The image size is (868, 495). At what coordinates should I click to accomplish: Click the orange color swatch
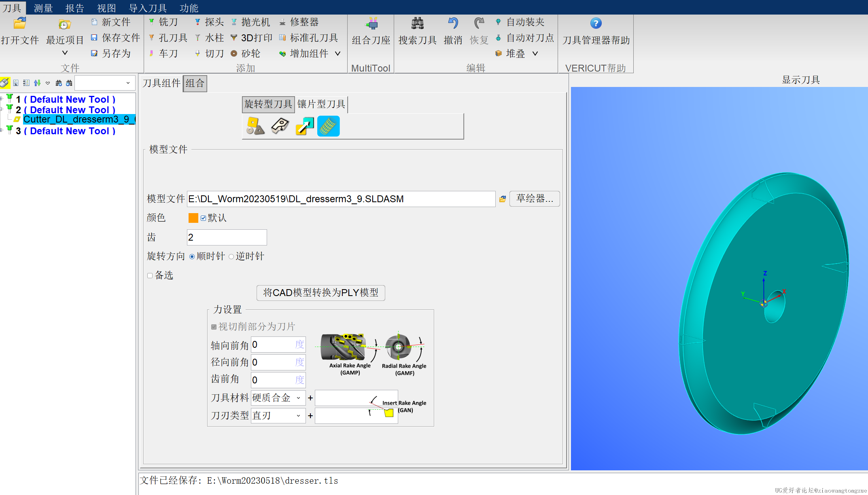click(193, 218)
